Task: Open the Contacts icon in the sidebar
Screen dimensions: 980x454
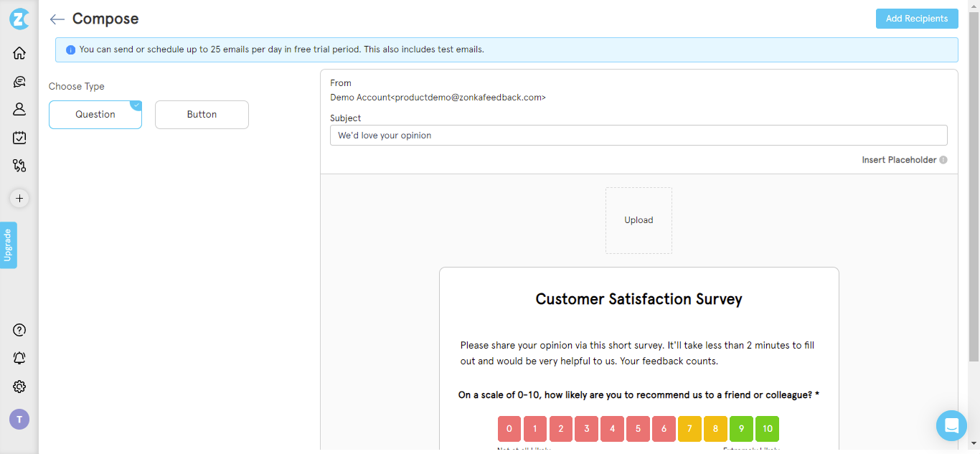Action: [x=19, y=109]
